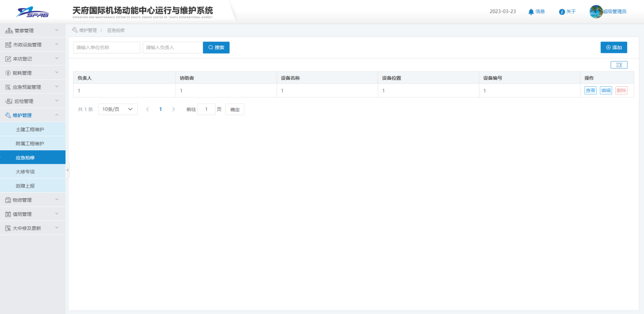The width and height of the screenshot is (644, 314).
Task: Collapse the 维护管理 menu section
Action: (x=32, y=115)
